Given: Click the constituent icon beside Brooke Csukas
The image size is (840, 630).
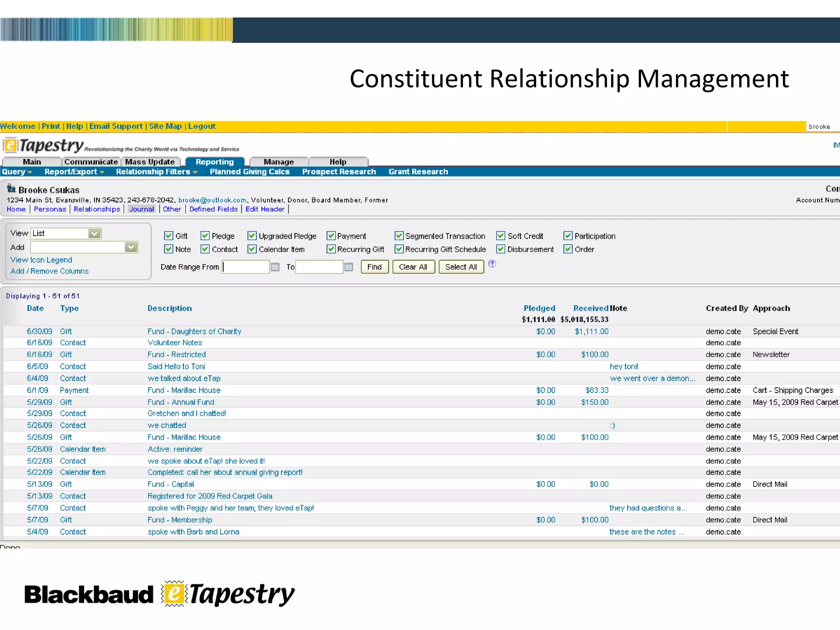Looking at the screenshot, I should (x=11, y=189).
